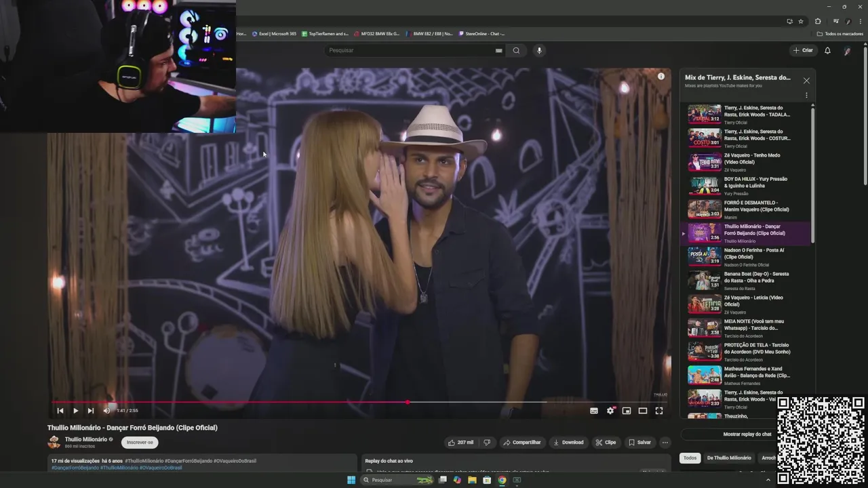Save video with Salvar button
This screenshot has width=868, height=488.
639,443
